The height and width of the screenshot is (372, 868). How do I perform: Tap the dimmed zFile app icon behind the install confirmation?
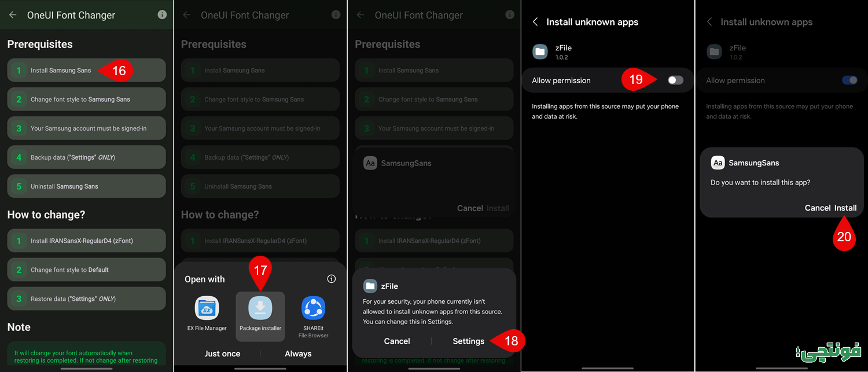point(714,51)
